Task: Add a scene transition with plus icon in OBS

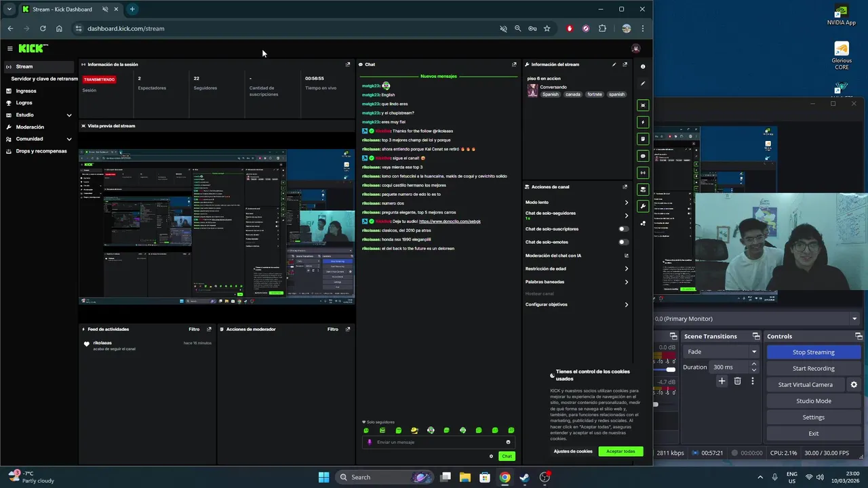Action: (722, 381)
